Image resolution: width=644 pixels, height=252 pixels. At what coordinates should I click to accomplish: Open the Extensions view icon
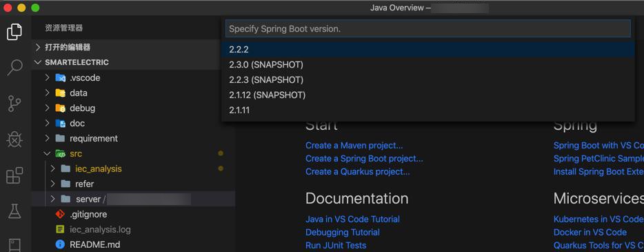point(14,175)
